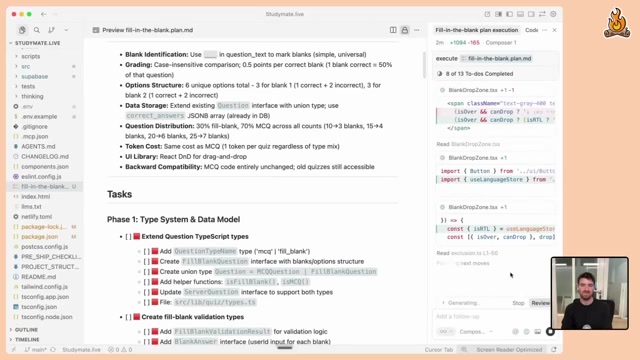Click the new chat icon in title bar
The image size is (640, 360).
(x=487, y=14)
